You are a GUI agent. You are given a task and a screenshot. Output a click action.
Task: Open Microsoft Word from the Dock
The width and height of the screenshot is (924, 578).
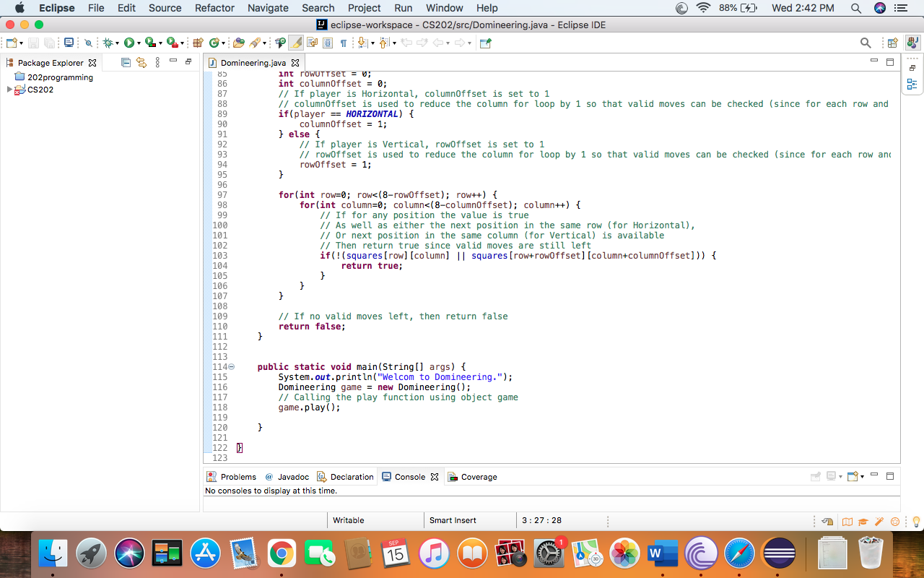tap(662, 554)
